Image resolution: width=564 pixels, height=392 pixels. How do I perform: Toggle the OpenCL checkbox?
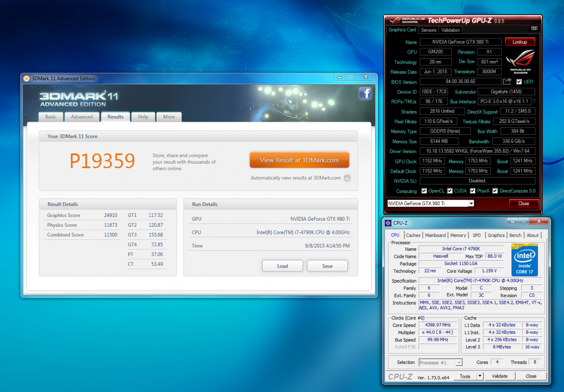point(424,191)
